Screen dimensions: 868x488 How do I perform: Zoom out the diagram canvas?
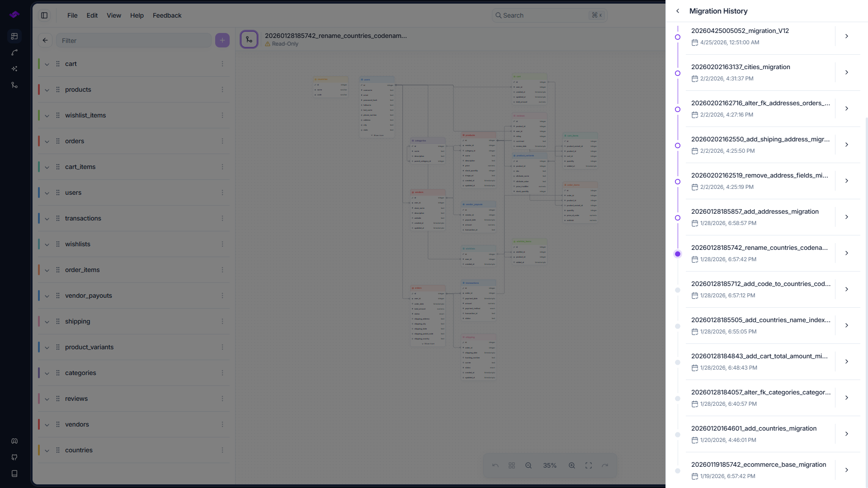point(528,465)
